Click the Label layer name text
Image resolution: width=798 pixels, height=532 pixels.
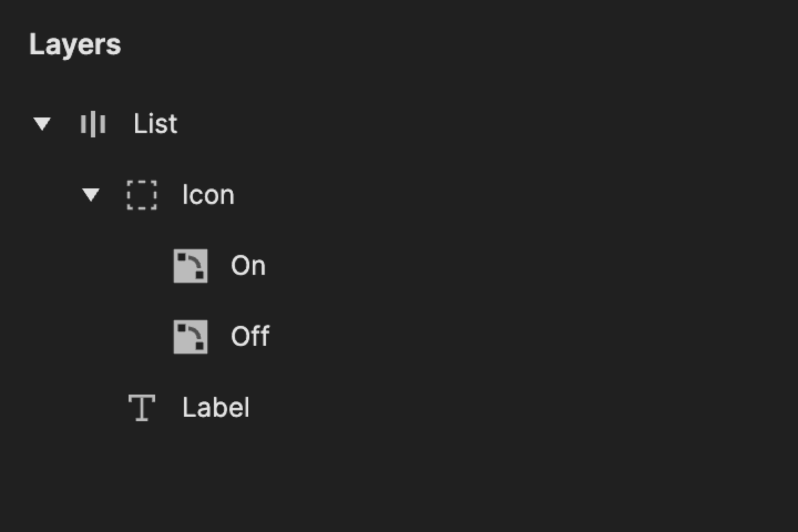pos(216,407)
